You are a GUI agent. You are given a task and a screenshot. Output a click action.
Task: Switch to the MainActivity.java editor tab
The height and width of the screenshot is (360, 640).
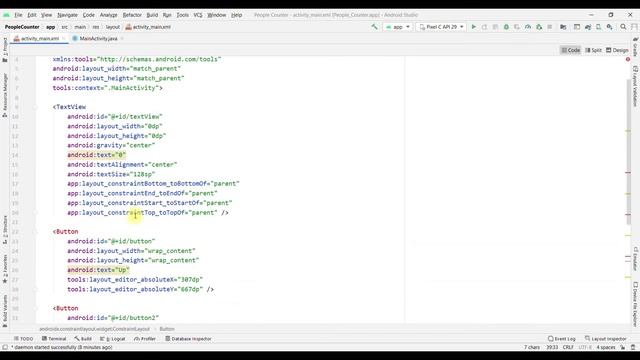coord(98,39)
